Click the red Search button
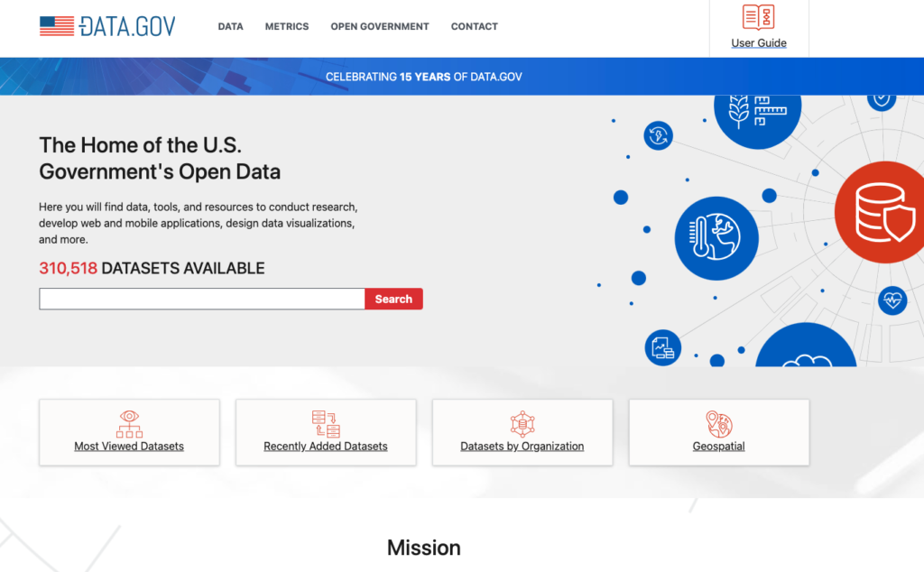924x572 pixels. point(393,299)
